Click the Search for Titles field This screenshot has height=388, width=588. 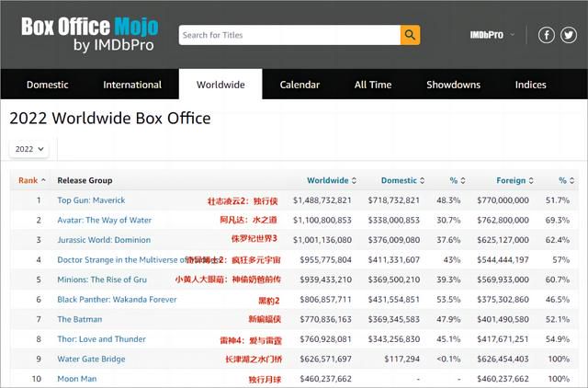(x=289, y=35)
